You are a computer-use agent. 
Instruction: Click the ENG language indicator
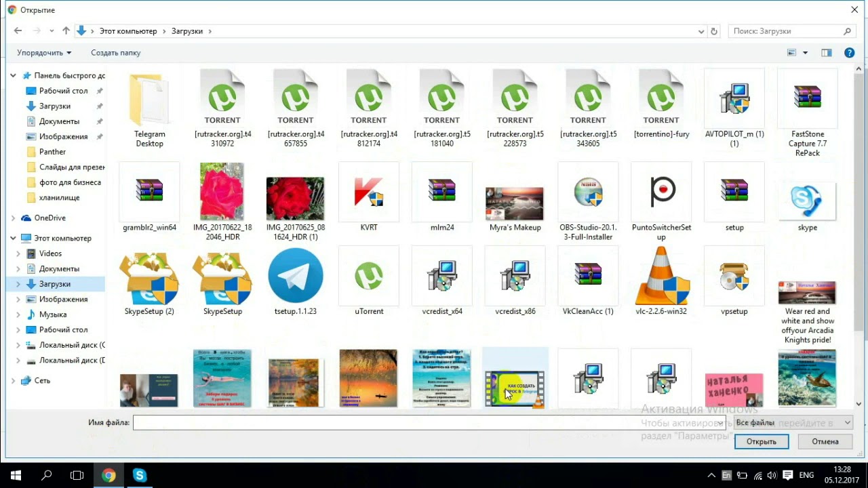[806, 475]
